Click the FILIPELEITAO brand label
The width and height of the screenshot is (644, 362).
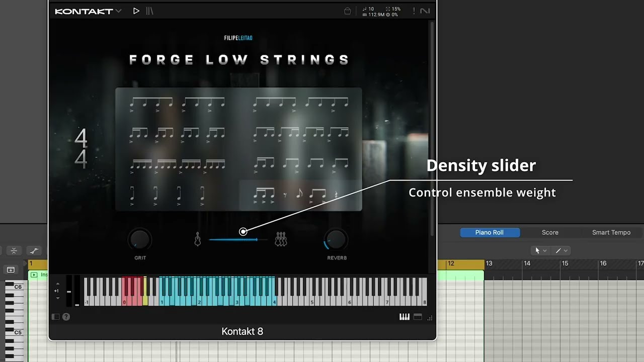[238, 38]
